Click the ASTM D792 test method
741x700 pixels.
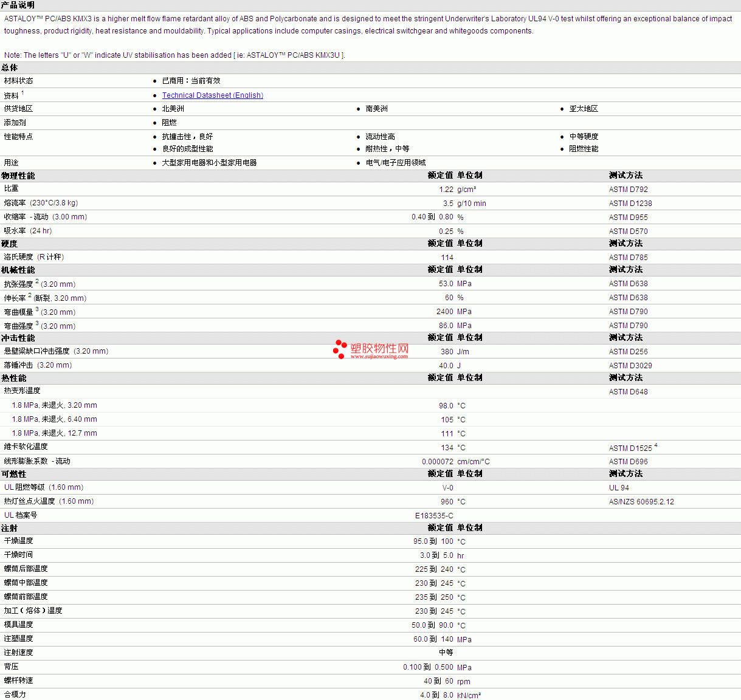pyautogui.click(x=629, y=190)
